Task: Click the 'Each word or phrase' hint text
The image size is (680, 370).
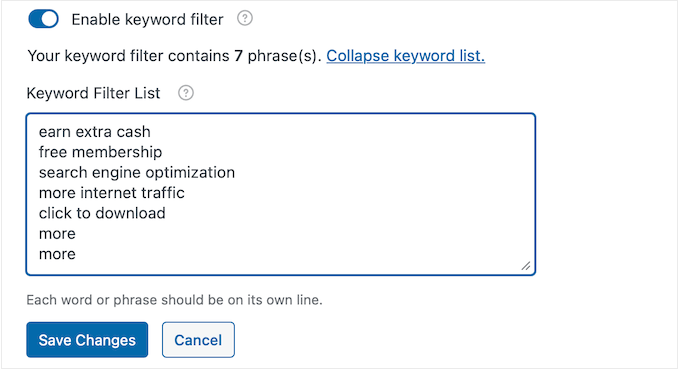Action: (174, 300)
